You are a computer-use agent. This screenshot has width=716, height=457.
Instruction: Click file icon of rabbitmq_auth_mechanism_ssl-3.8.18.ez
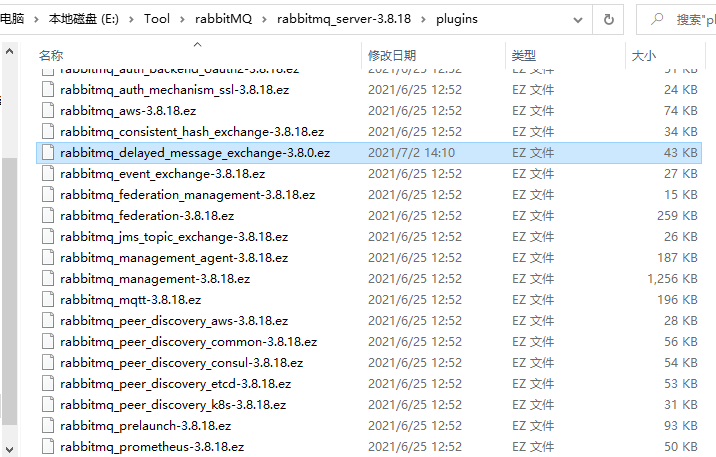point(48,89)
